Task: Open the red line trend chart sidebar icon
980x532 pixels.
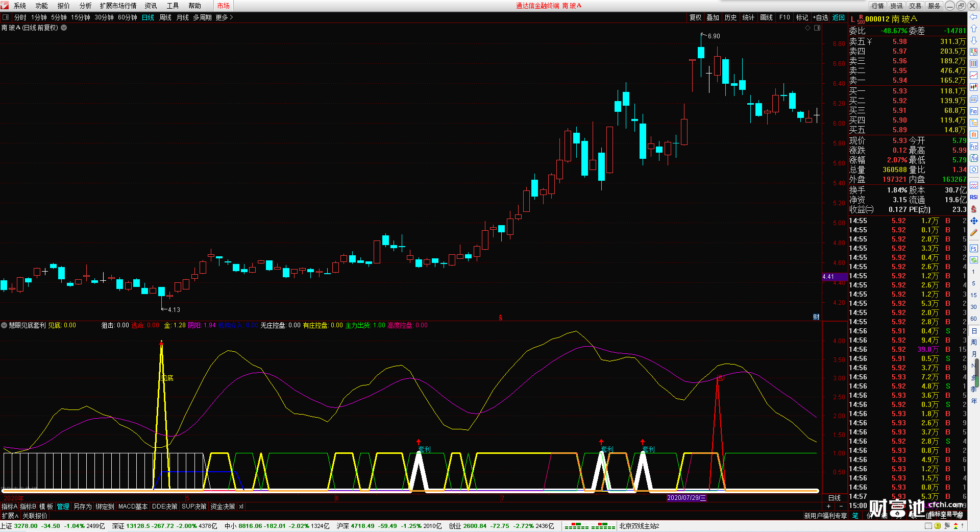Action: click(x=974, y=76)
